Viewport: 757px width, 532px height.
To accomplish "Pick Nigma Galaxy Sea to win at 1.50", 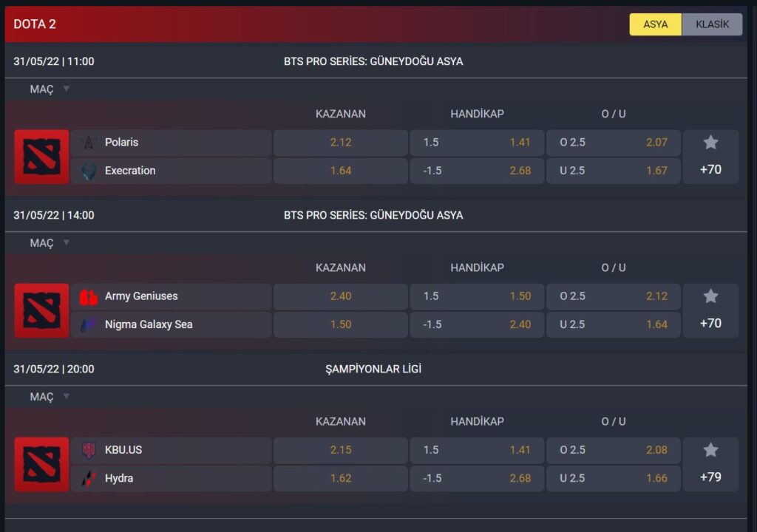I will click(340, 324).
